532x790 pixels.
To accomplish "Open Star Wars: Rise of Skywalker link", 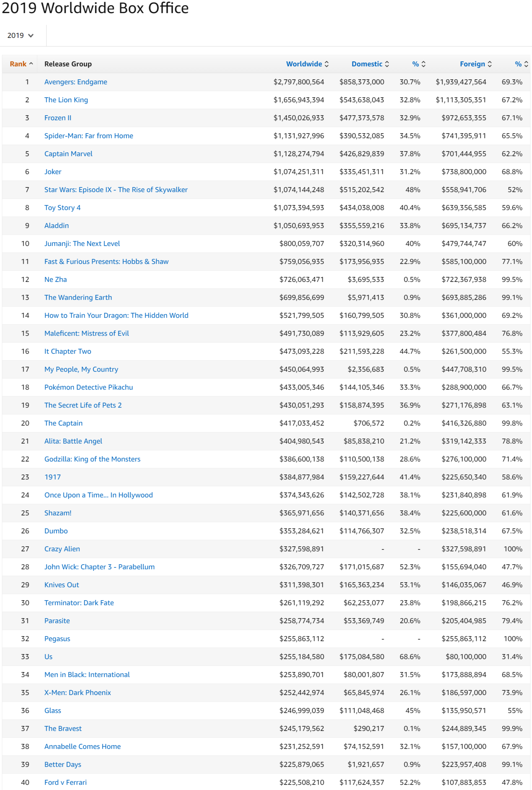I will [x=116, y=190].
